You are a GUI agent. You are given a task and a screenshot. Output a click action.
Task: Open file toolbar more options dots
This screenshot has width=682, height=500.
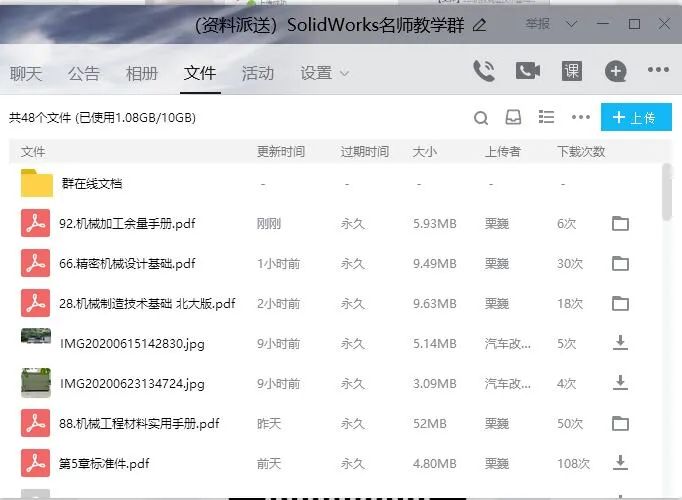tap(581, 117)
